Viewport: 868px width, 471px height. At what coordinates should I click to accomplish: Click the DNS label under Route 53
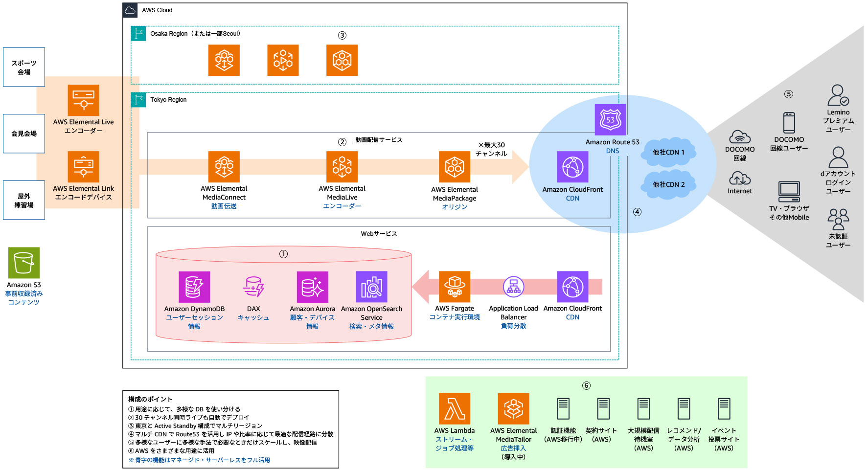point(613,151)
